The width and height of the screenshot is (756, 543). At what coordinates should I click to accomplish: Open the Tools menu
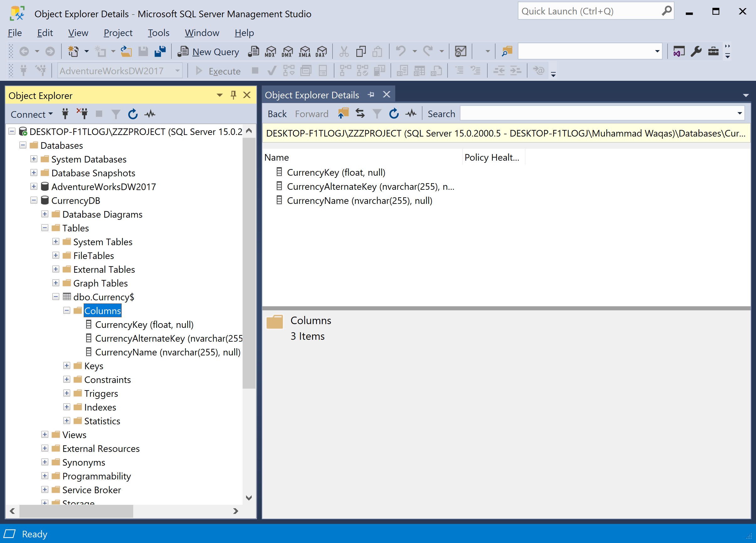tap(158, 33)
